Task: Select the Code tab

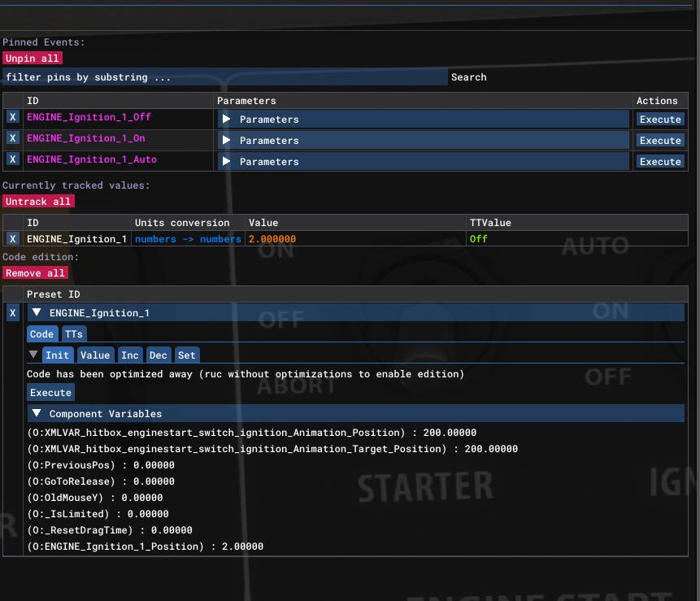Action: pyautogui.click(x=41, y=334)
